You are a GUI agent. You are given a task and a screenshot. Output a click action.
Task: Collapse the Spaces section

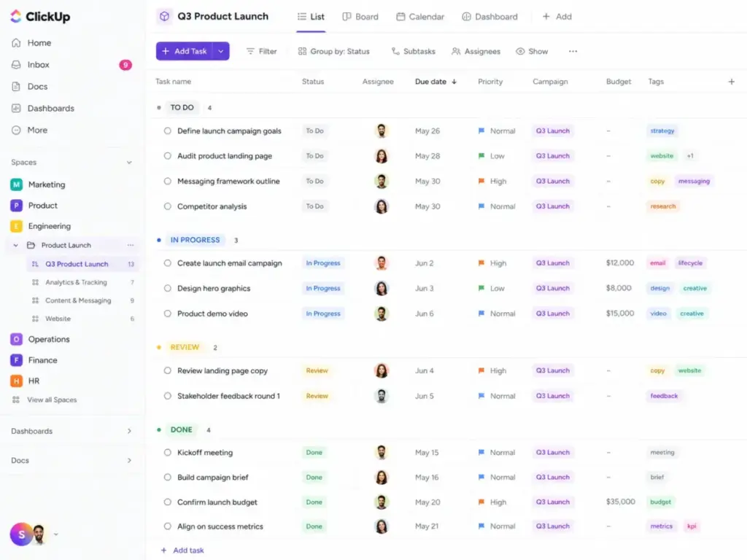[129, 163]
